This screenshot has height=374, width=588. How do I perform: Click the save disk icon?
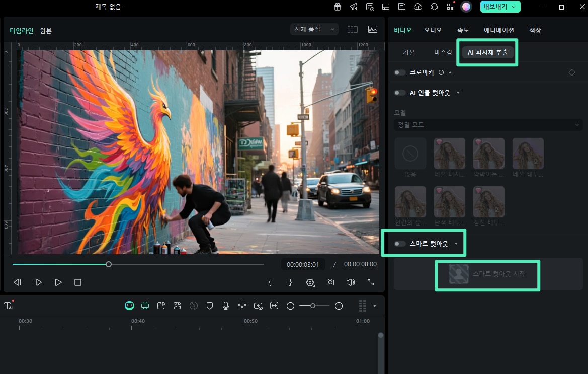point(401,7)
